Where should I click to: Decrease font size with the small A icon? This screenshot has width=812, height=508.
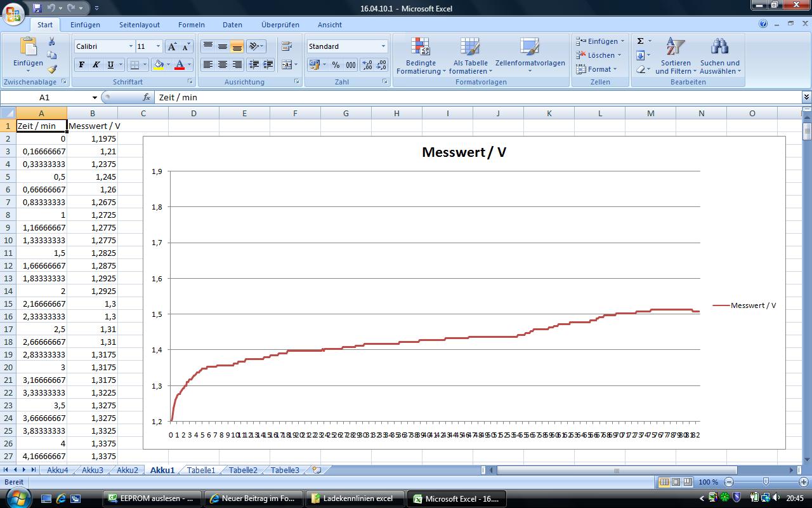186,46
